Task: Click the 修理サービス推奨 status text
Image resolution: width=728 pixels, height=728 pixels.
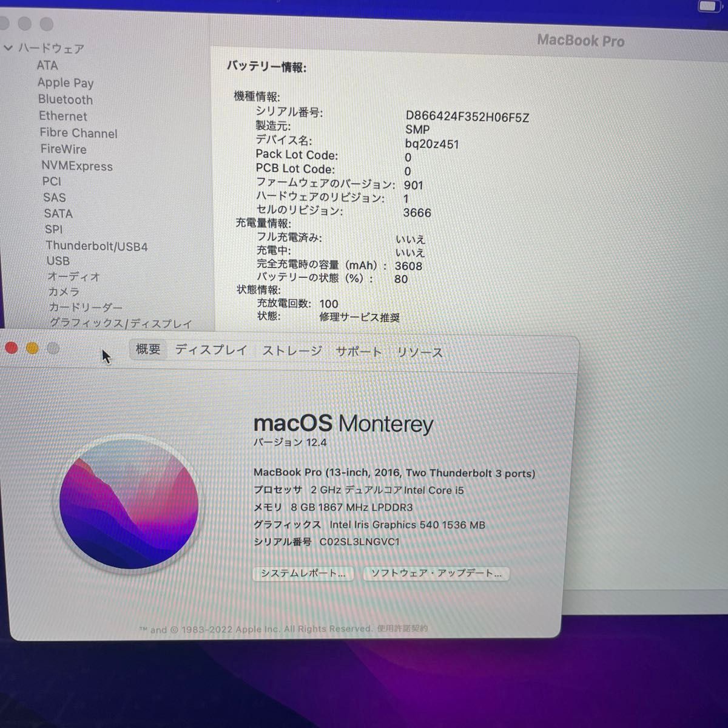Action: [x=360, y=317]
